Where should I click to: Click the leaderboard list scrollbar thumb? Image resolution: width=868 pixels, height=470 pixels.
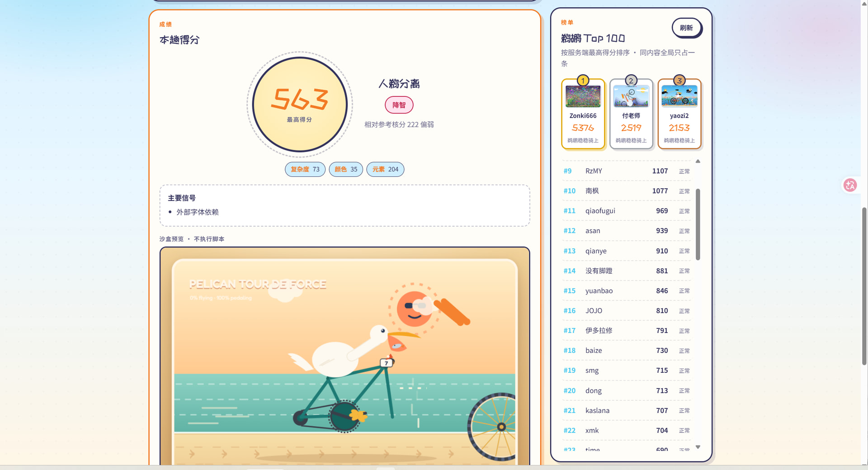coord(698,224)
